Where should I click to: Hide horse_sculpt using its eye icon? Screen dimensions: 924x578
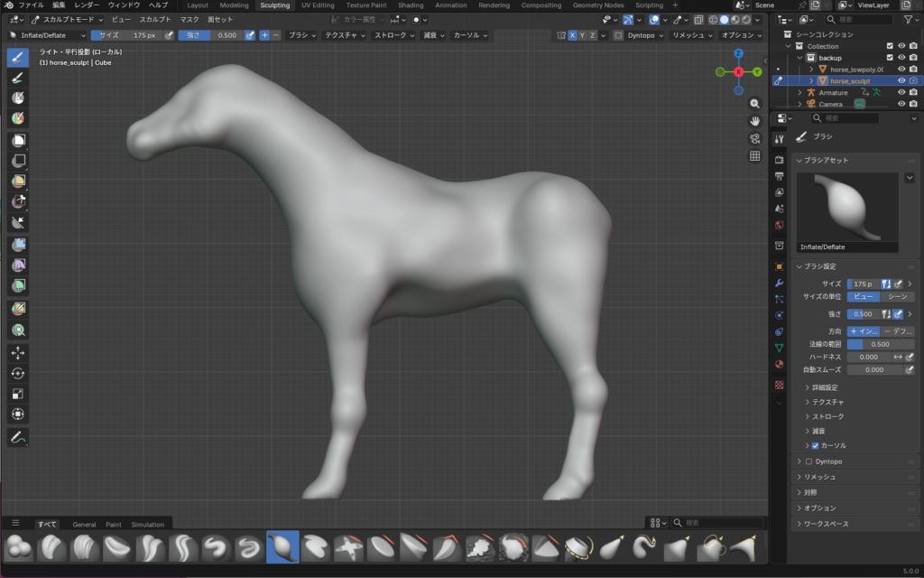tap(901, 80)
